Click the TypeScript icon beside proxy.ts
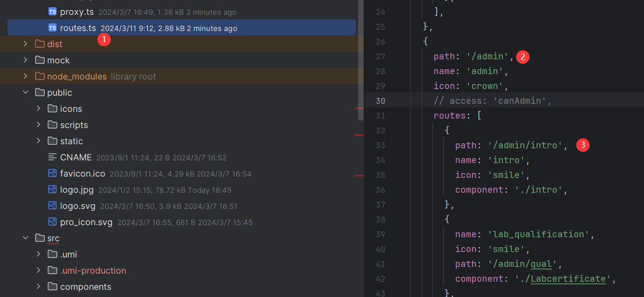 [53, 12]
